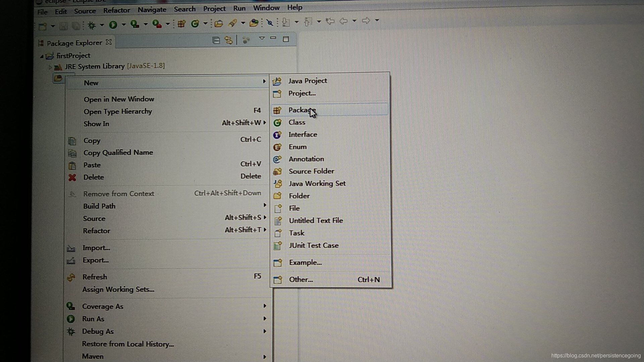Choose JUnit Test Case entry
The image size is (644, 362).
pyautogui.click(x=330, y=246)
